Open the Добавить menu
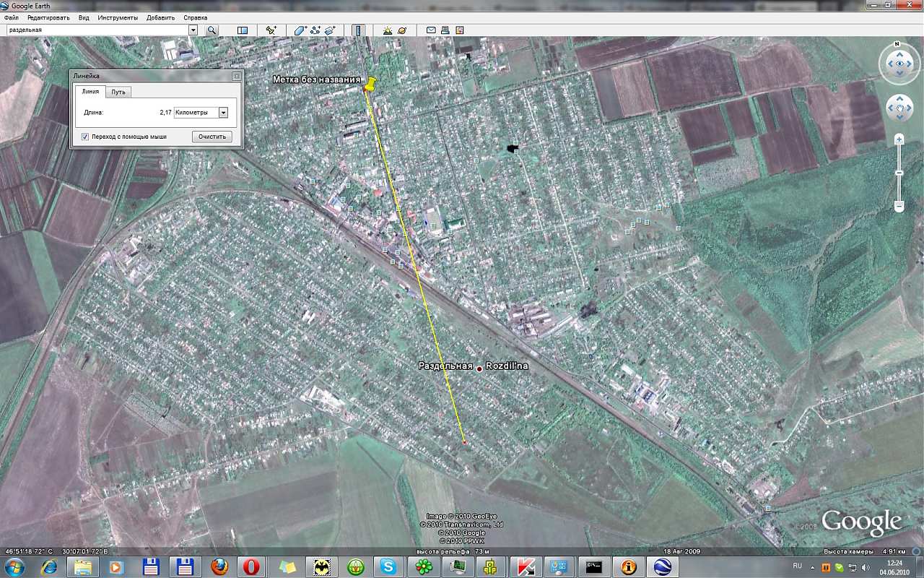 [x=160, y=17]
